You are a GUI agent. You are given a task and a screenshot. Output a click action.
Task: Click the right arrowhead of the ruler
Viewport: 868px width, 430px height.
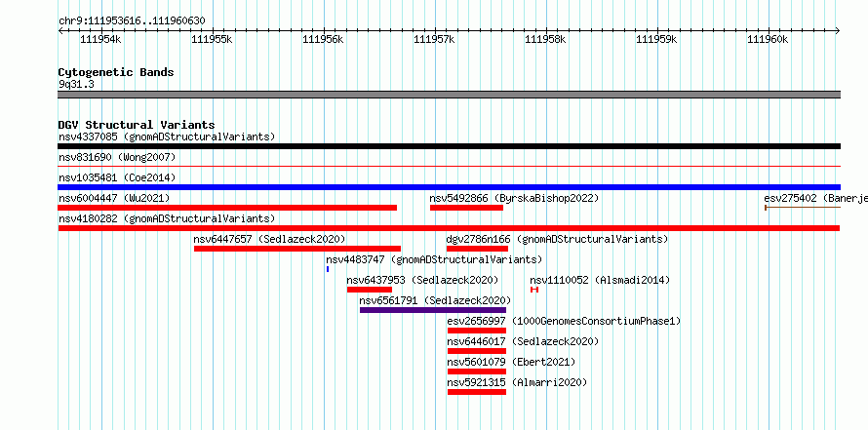[838, 30]
